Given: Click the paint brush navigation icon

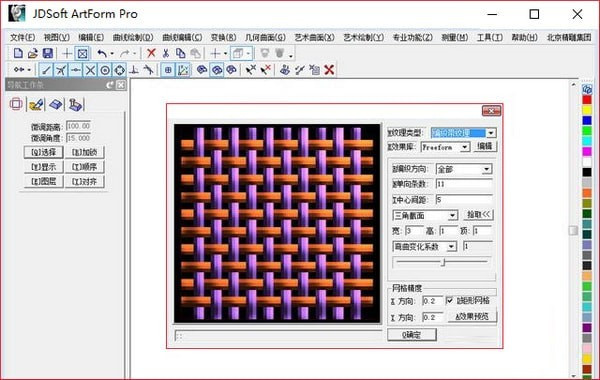Looking at the screenshot, I should pos(36,104).
